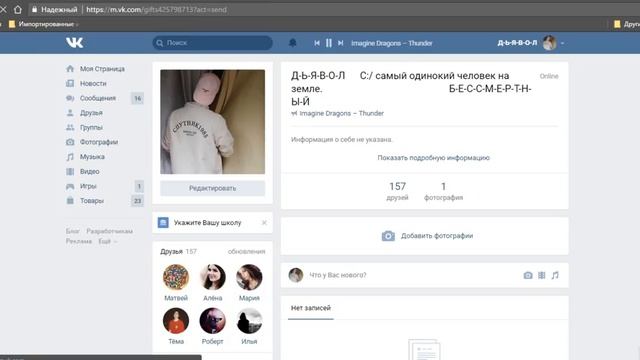Click the film icon beside Видео
640x360 pixels.
pyautogui.click(x=70, y=171)
